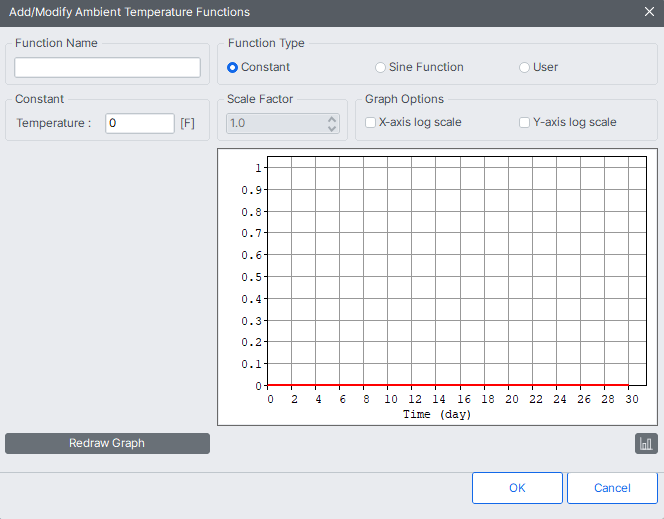Click the red line on the graph
The width and height of the screenshot is (664, 519).
point(448,385)
